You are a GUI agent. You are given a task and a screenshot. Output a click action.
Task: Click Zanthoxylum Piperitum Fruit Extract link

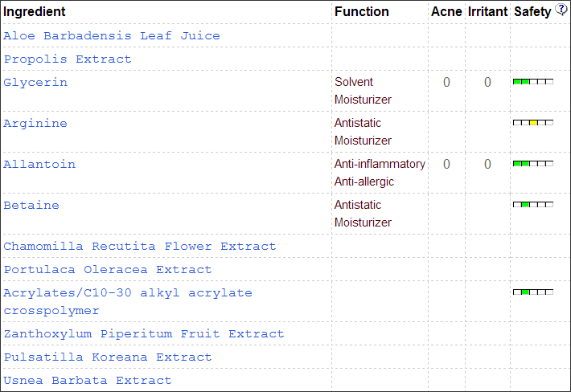click(144, 334)
